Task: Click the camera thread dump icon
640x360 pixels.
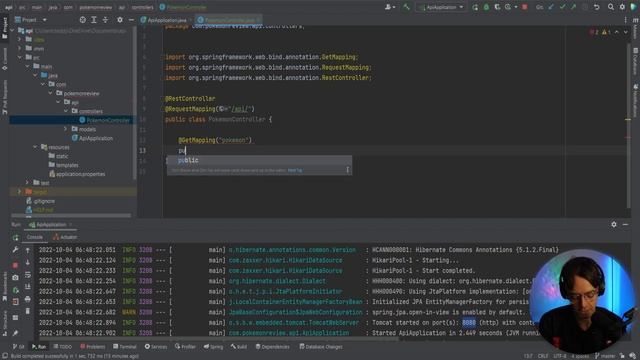Action: pos(16,278)
